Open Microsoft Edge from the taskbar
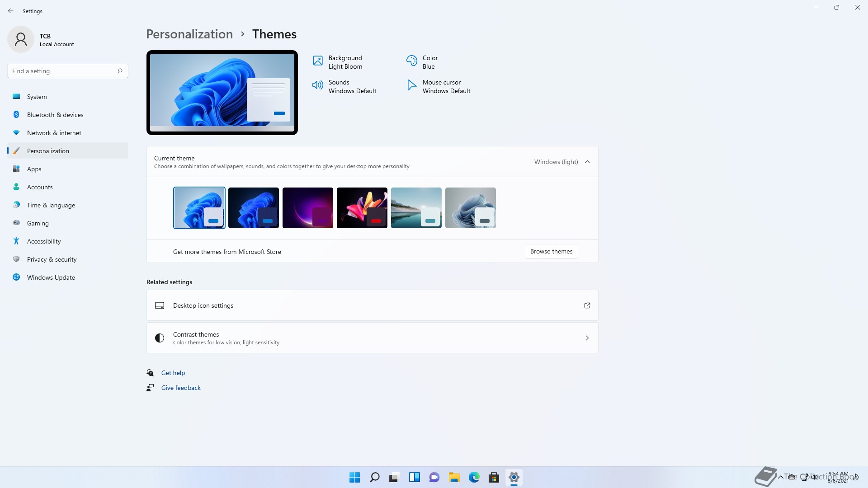Image resolution: width=868 pixels, height=488 pixels. pyautogui.click(x=474, y=477)
